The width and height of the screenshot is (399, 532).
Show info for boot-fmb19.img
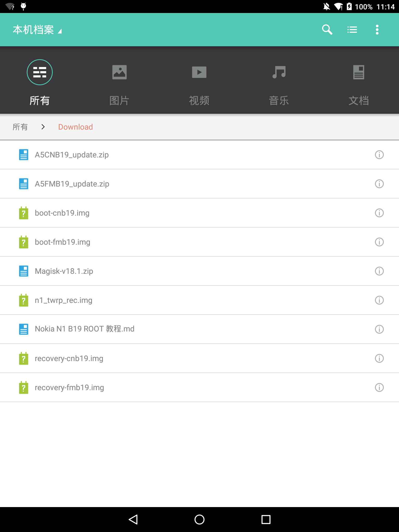[379, 242]
